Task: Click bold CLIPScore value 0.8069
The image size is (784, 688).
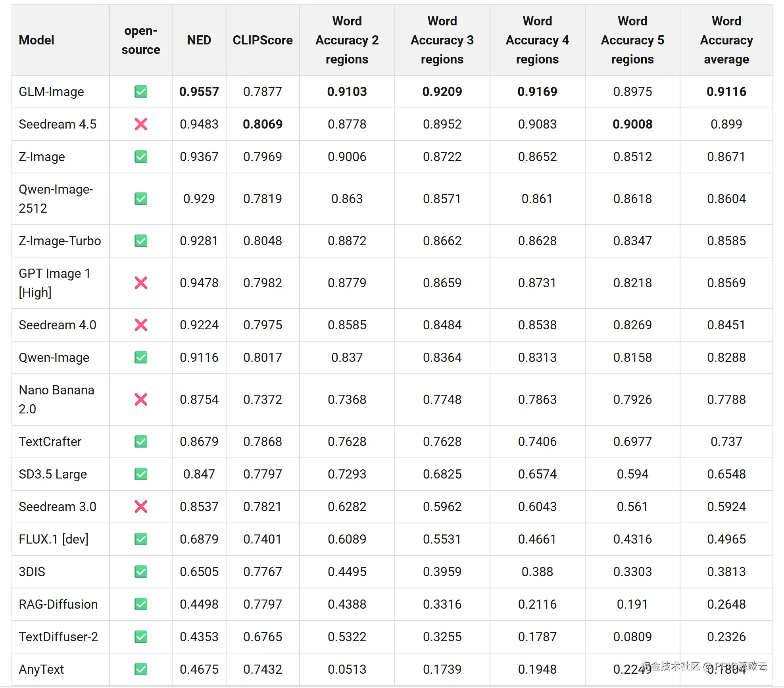Action: [263, 124]
